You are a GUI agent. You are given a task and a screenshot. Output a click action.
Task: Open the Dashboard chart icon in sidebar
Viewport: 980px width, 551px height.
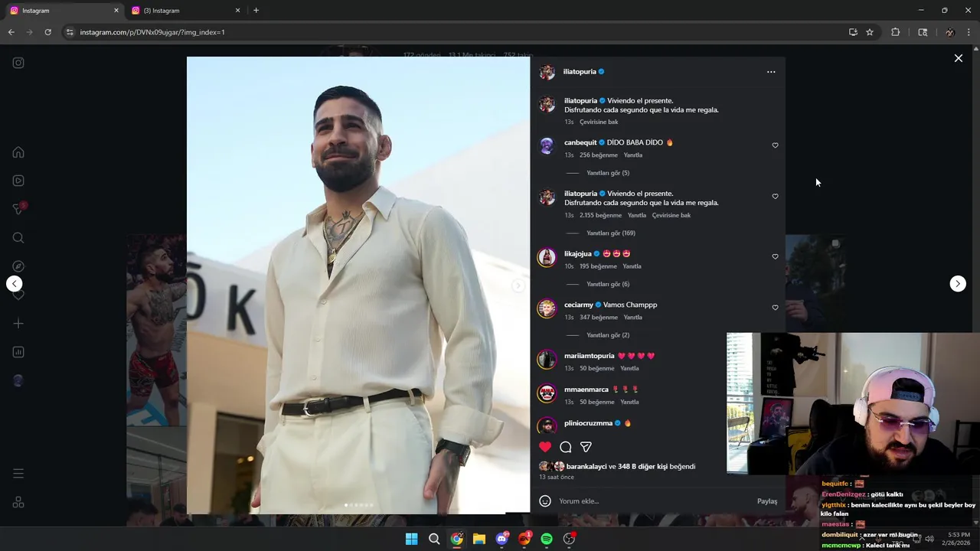(18, 352)
